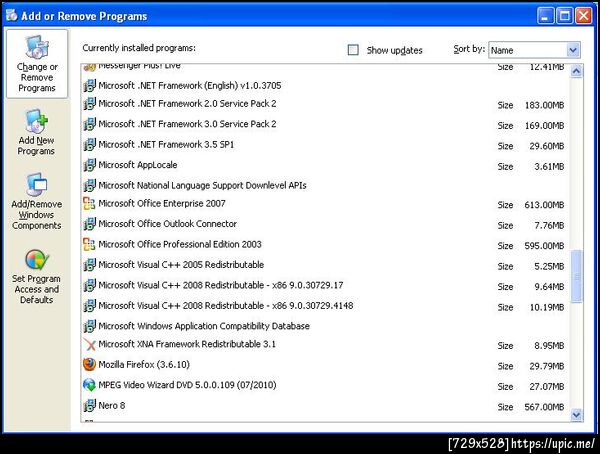Click the 5.25MB size value

click(x=549, y=266)
